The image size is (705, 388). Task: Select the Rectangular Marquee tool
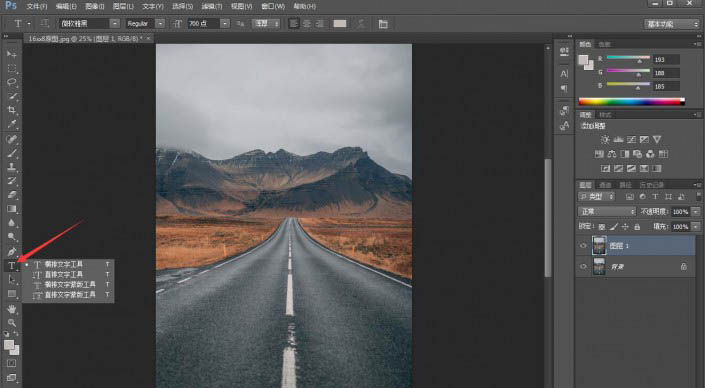tap(12, 68)
